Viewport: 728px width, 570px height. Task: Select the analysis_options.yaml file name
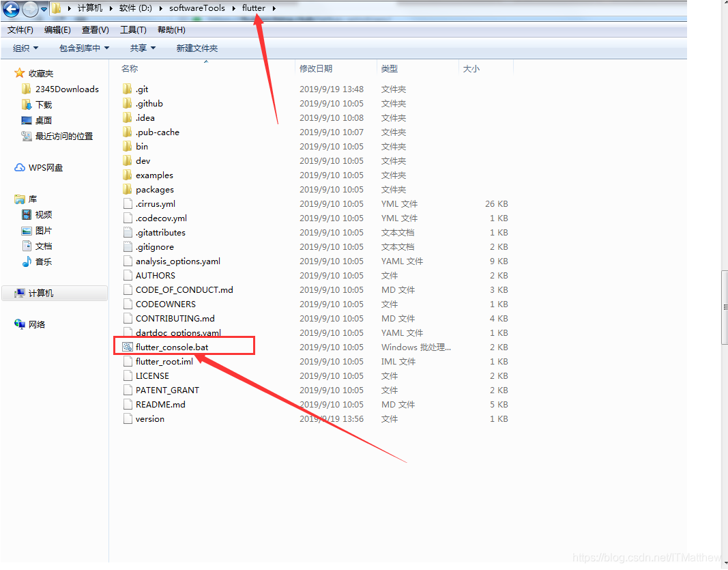pos(178,261)
